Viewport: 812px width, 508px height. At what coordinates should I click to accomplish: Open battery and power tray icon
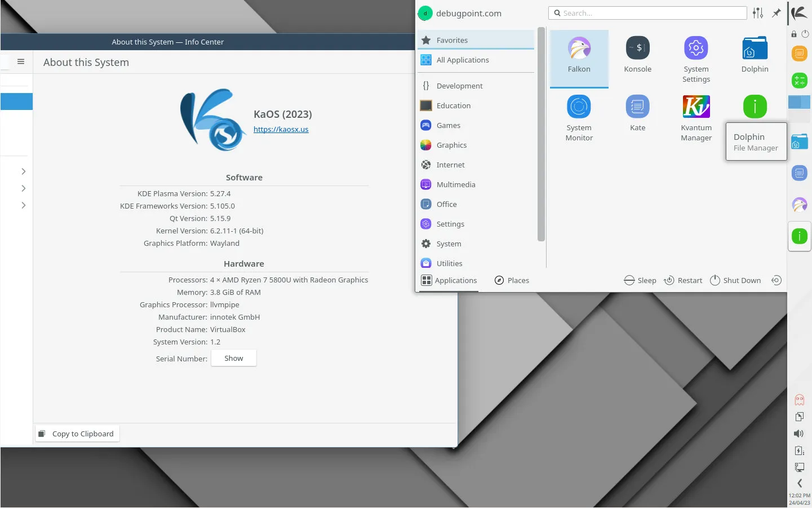[799, 450]
